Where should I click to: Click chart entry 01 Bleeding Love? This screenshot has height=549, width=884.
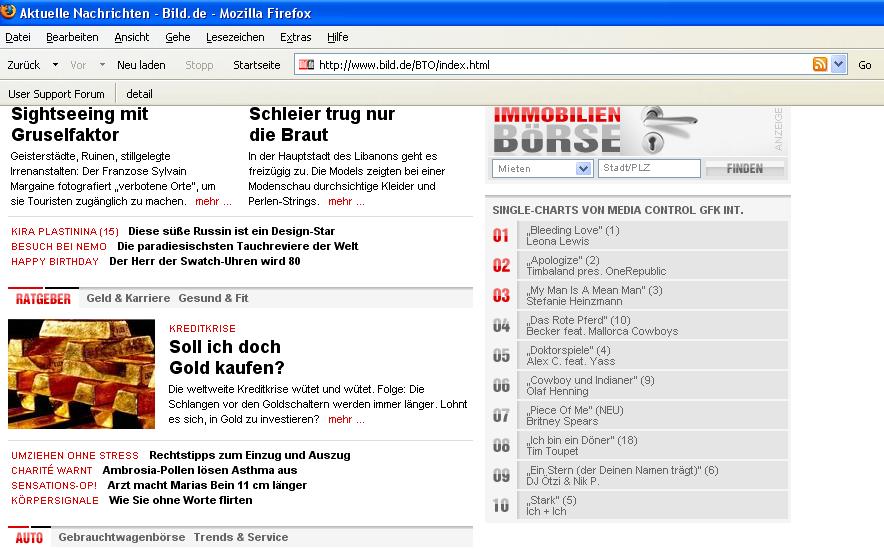(639, 236)
